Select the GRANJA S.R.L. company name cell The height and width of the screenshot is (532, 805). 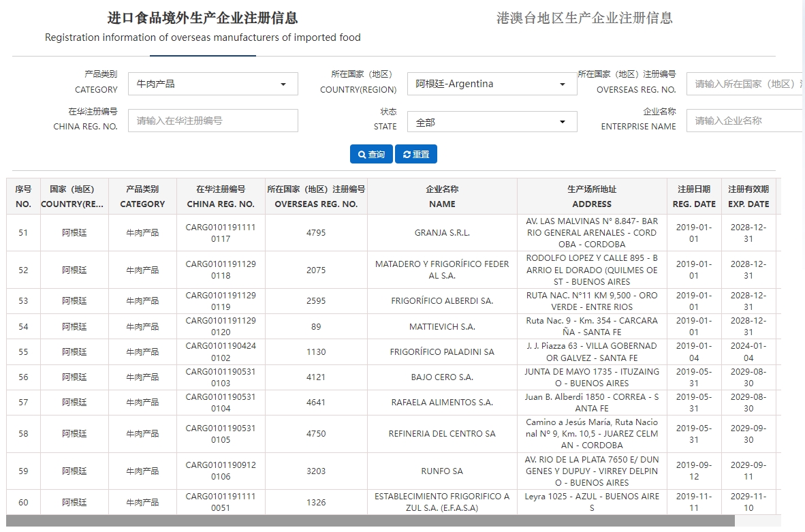click(x=441, y=232)
